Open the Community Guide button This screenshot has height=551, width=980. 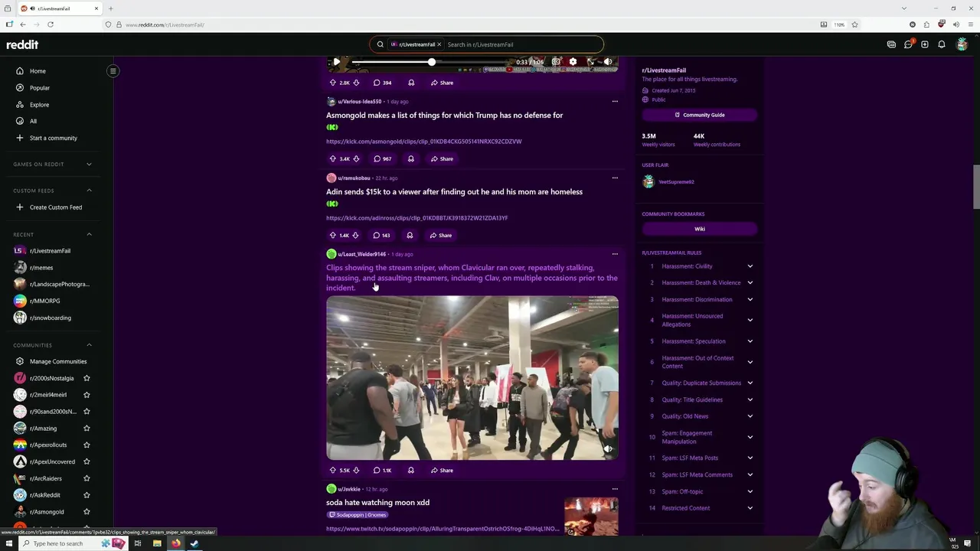click(x=699, y=115)
